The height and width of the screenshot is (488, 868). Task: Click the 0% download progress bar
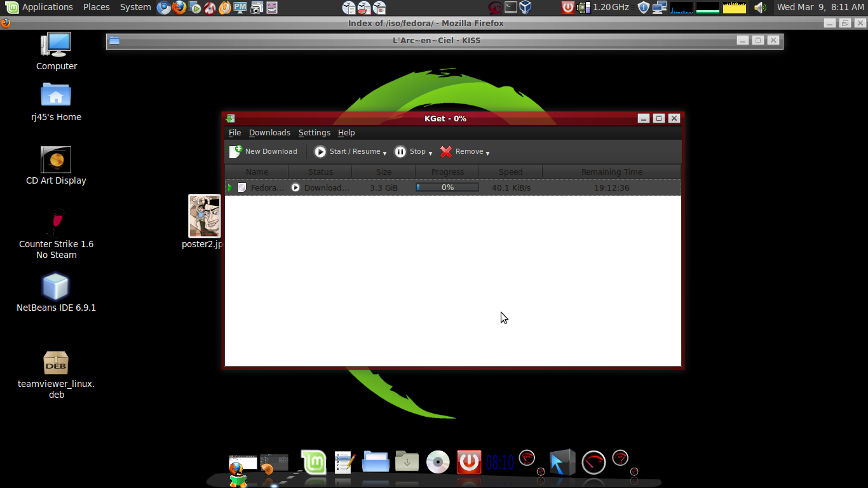tap(447, 187)
